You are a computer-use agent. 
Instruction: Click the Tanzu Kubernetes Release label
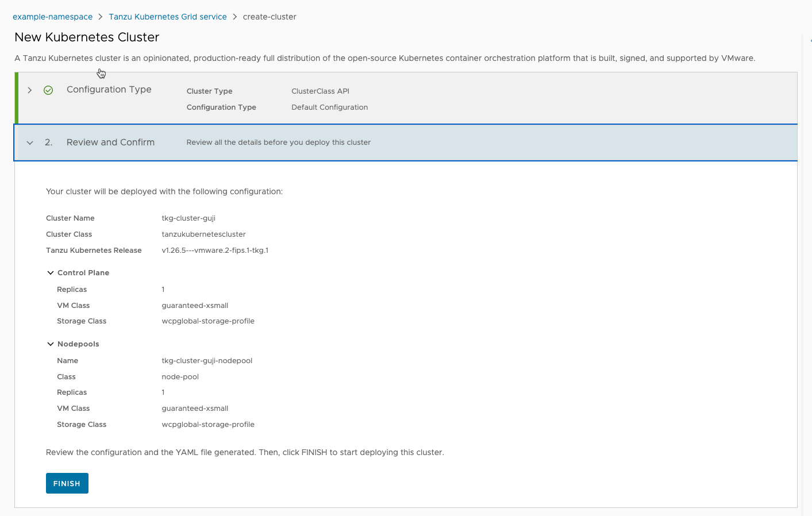click(x=94, y=251)
